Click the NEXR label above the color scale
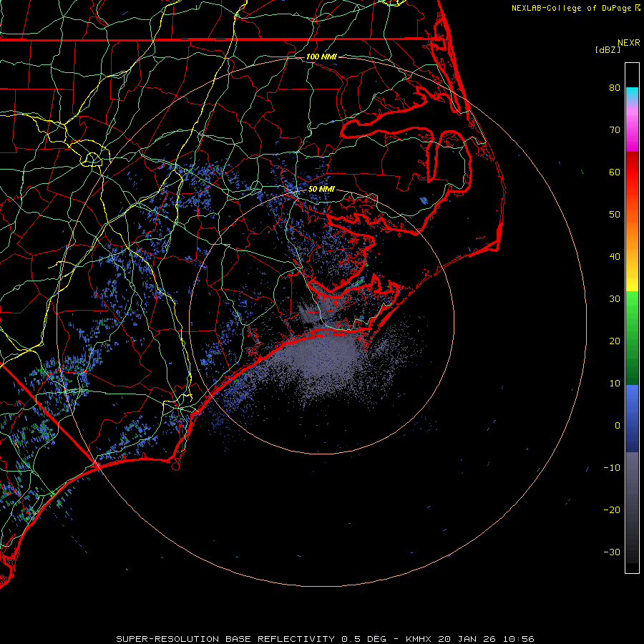Viewport: 644px width, 644px height. click(x=628, y=43)
